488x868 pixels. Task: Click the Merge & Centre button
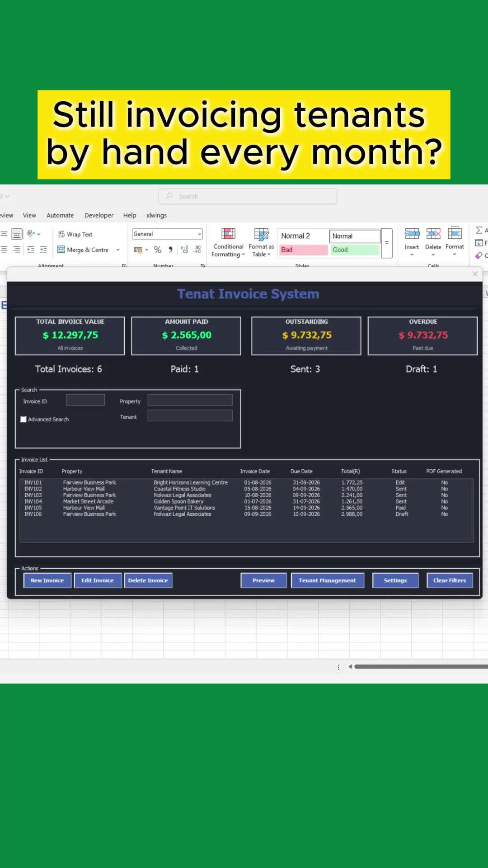(83, 250)
